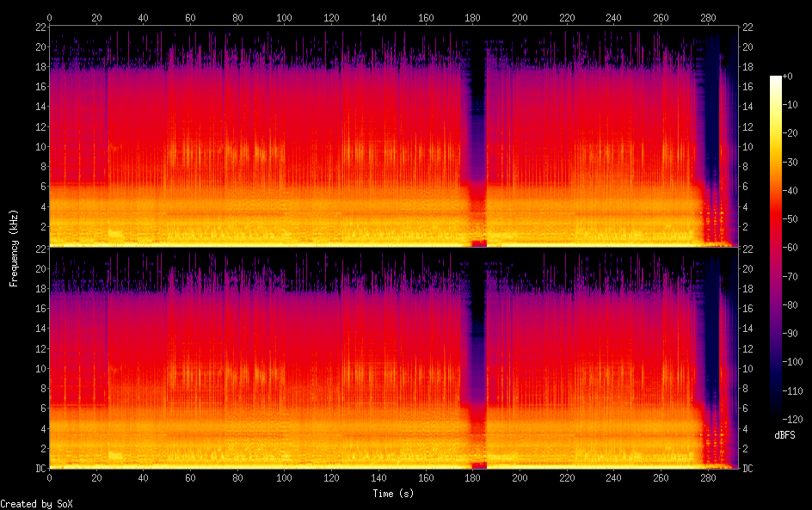Viewport: 812px width, 510px height.
Task: Select the "-10" color scale label
Action: [x=790, y=105]
